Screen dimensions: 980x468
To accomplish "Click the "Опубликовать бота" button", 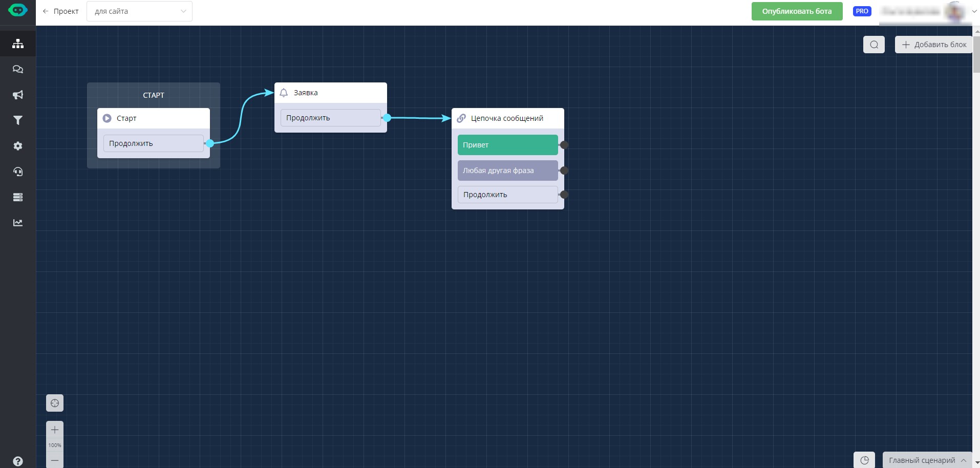I will pos(797,11).
